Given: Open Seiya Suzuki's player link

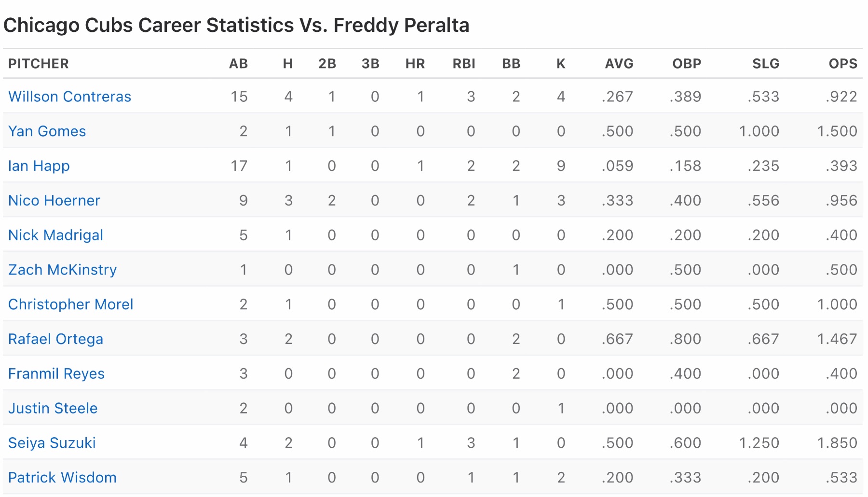Looking at the screenshot, I should click(52, 443).
